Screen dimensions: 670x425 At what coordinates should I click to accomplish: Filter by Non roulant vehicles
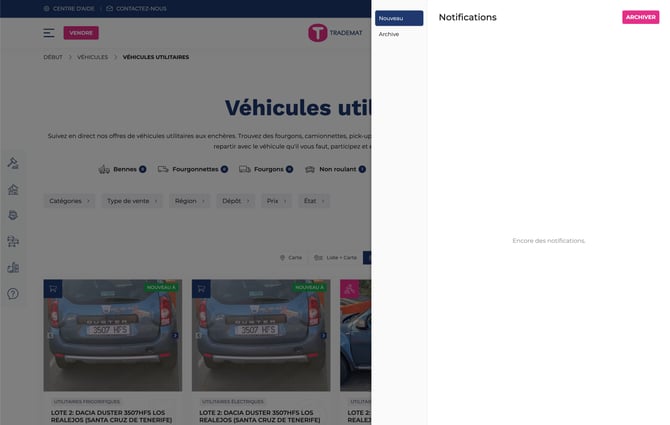coord(335,170)
